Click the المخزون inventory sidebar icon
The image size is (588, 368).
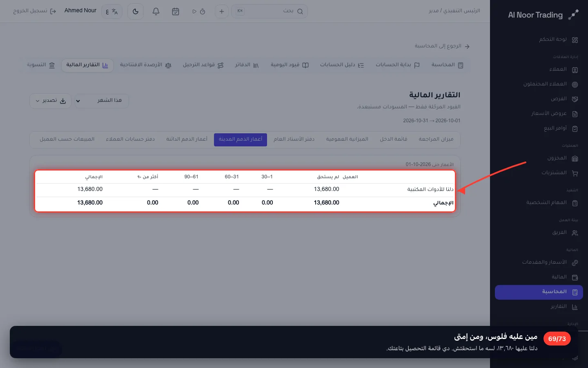point(575,159)
